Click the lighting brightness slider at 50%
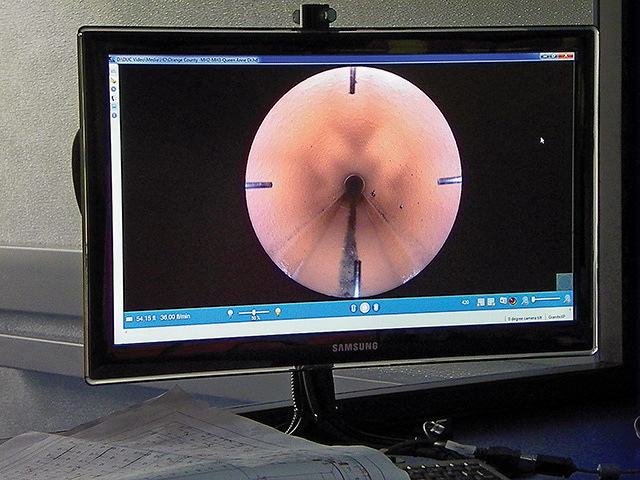Viewport: 640px width, 480px height. click(x=254, y=313)
